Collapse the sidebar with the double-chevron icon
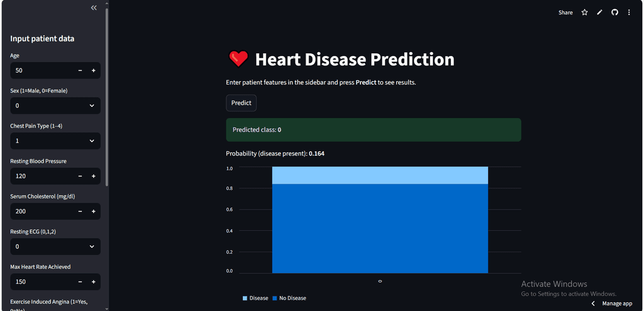 coord(94,8)
